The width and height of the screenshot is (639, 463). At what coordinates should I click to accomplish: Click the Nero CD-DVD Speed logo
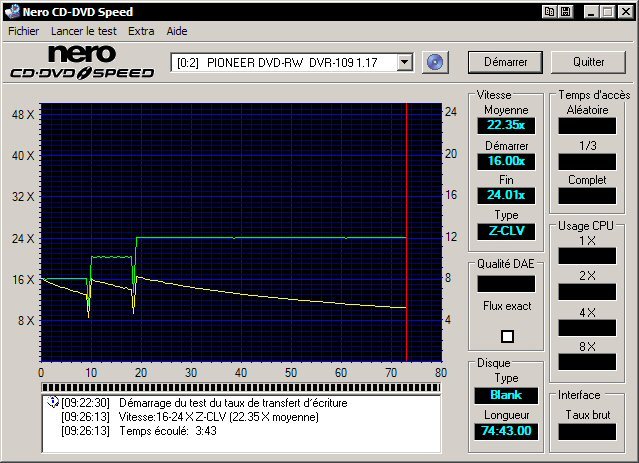82,62
